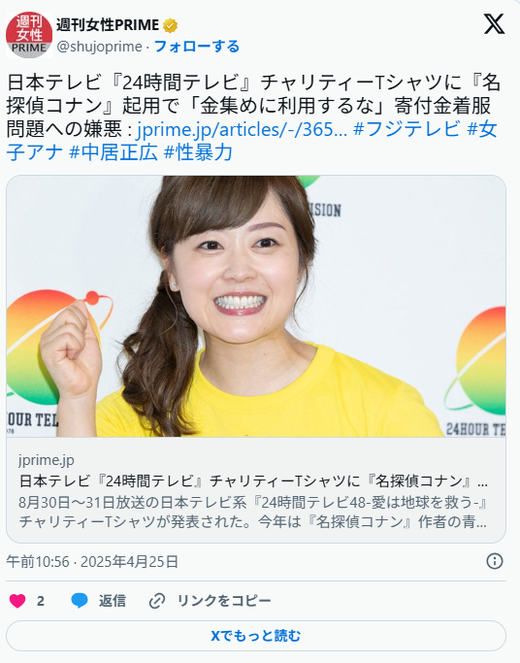This screenshot has height=663, width=520.
Task: Open the 週刊女性PRIME profile avatar
Action: tap(29, 35)
